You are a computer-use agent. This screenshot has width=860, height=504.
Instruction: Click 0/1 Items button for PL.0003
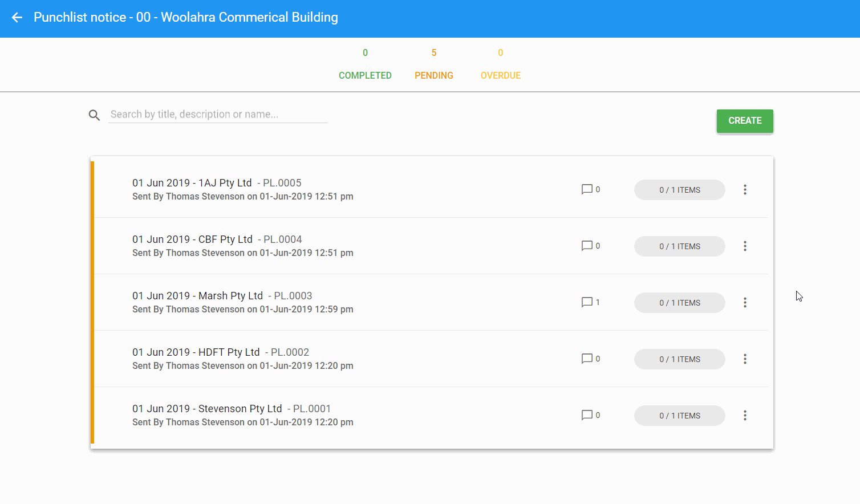click(x=680, y=303)
